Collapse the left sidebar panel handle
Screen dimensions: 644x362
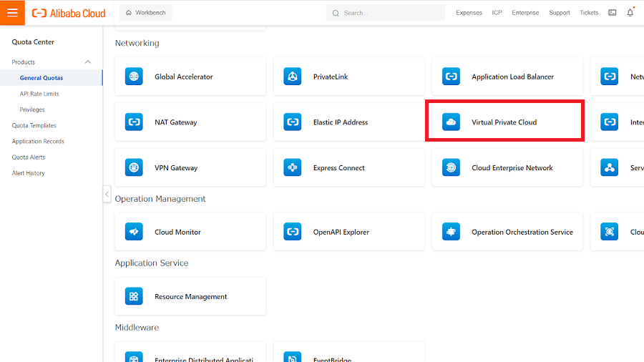tap(107, 194)
